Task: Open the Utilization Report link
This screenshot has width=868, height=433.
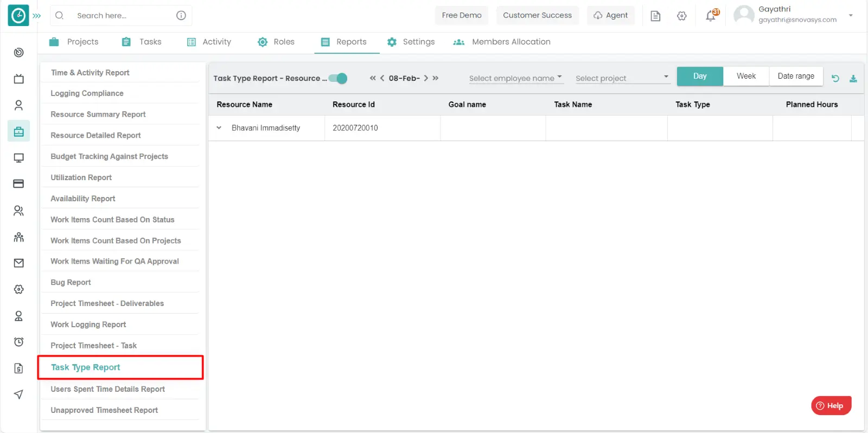Action: click(81, 177)
